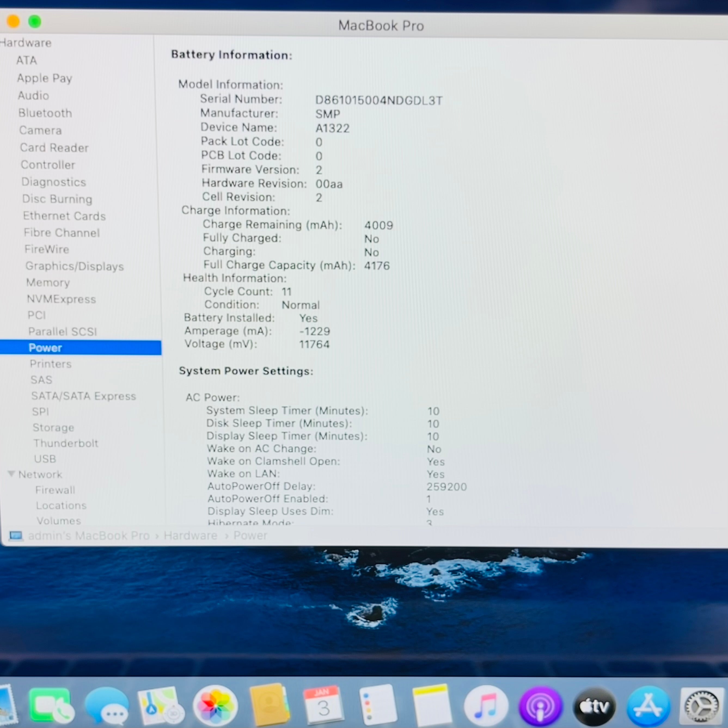Open FaceTime from the dock
The height and width of the screenshot is (728, 728).
[x=51, y=705]
